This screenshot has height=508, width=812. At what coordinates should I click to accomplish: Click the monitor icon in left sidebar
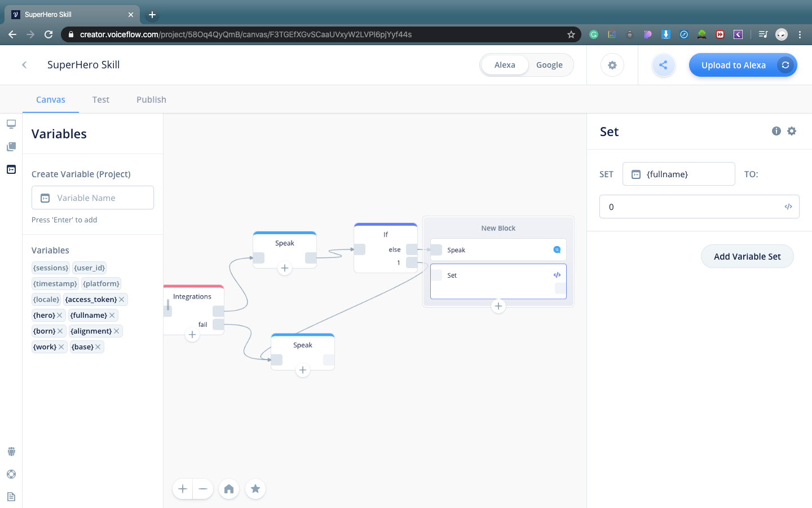pyautogui.click(x=11, y=124)
